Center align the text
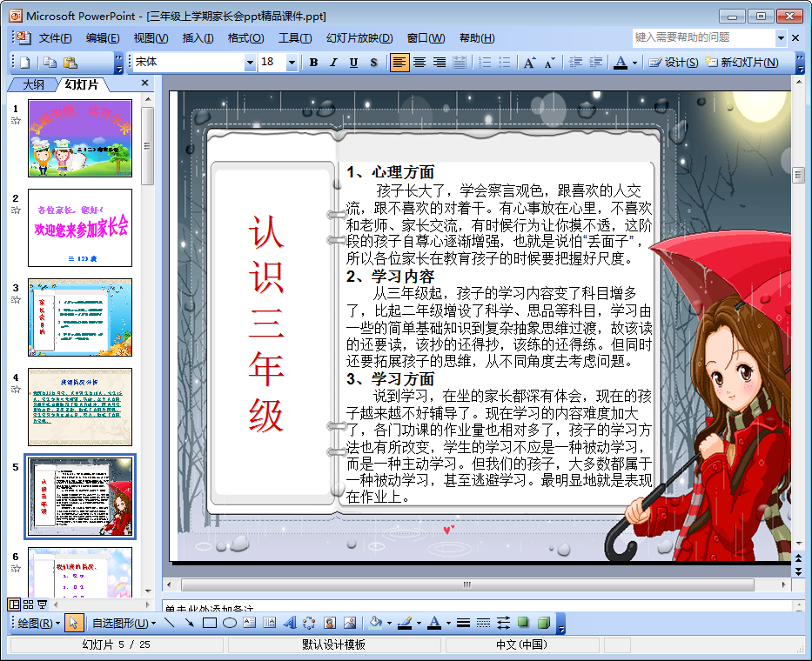Viewport: 812px width, 661px height. click(x=419, y=63)
